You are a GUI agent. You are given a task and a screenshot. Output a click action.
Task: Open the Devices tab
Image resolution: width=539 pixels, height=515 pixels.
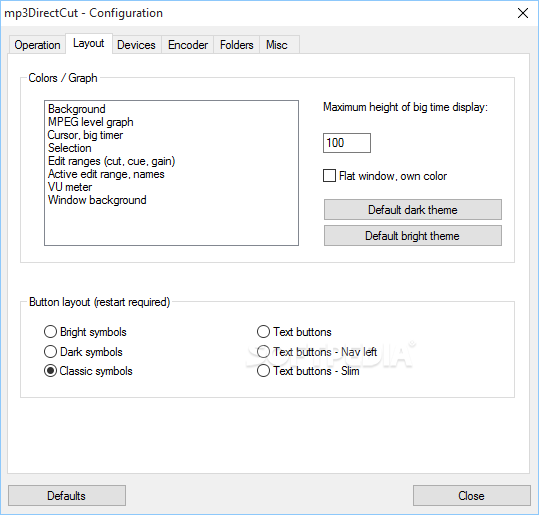coord(136,45)
